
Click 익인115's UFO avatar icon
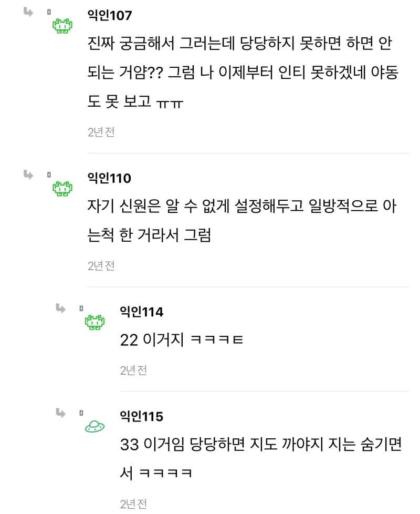click(x=95, y=427)
